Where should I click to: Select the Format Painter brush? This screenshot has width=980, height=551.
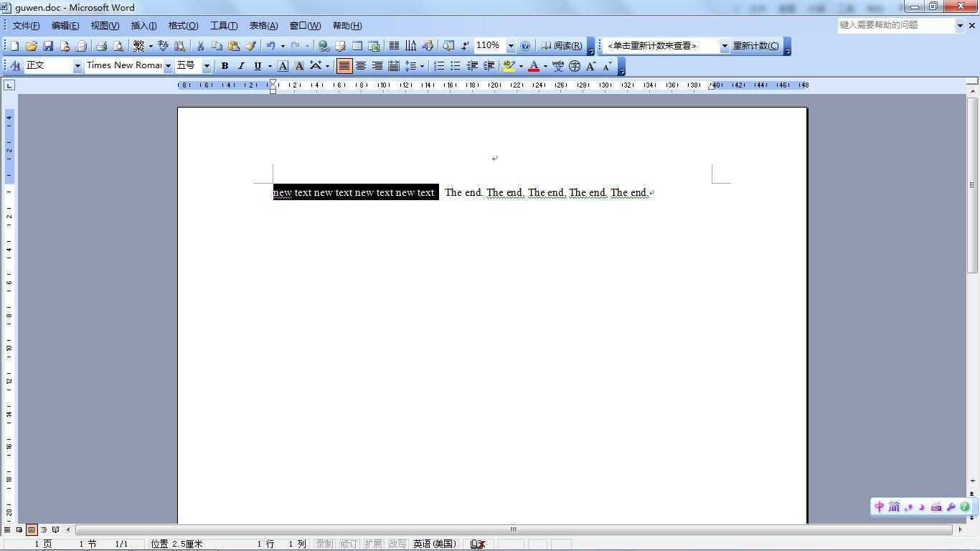pyautogui.click(x=250, y=46)
